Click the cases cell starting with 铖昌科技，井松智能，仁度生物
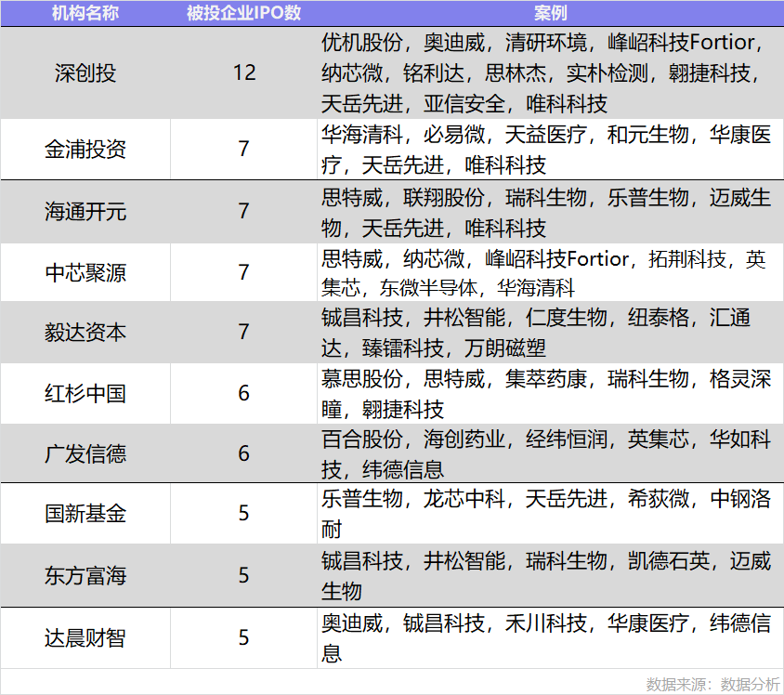 (x=550, y=332)
